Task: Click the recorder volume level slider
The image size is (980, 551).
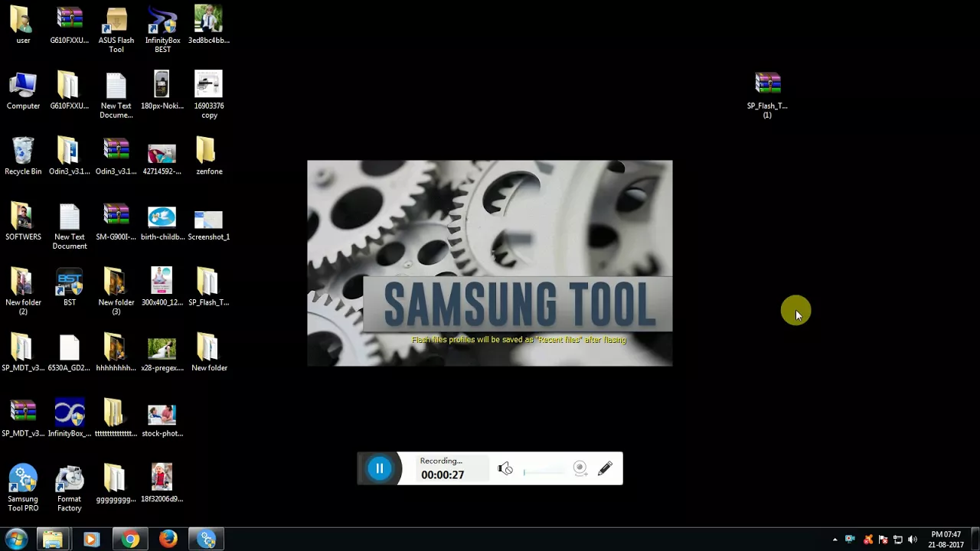Action: 544,472
